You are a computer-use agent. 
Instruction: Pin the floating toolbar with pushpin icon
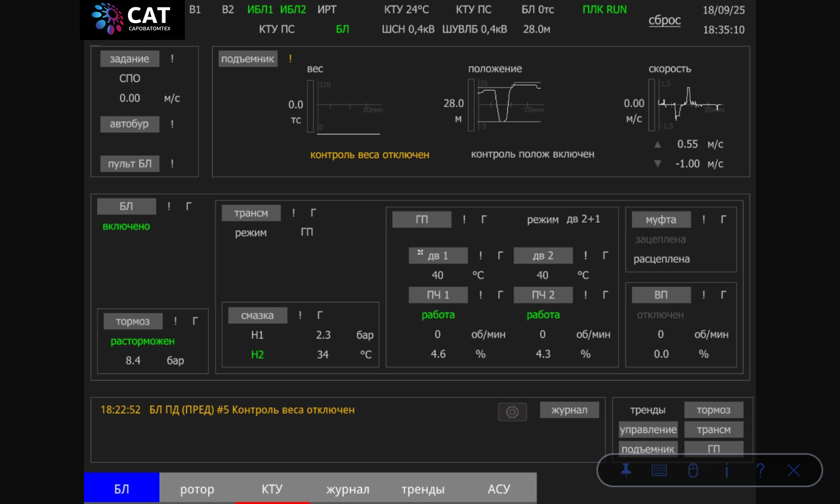626,470
